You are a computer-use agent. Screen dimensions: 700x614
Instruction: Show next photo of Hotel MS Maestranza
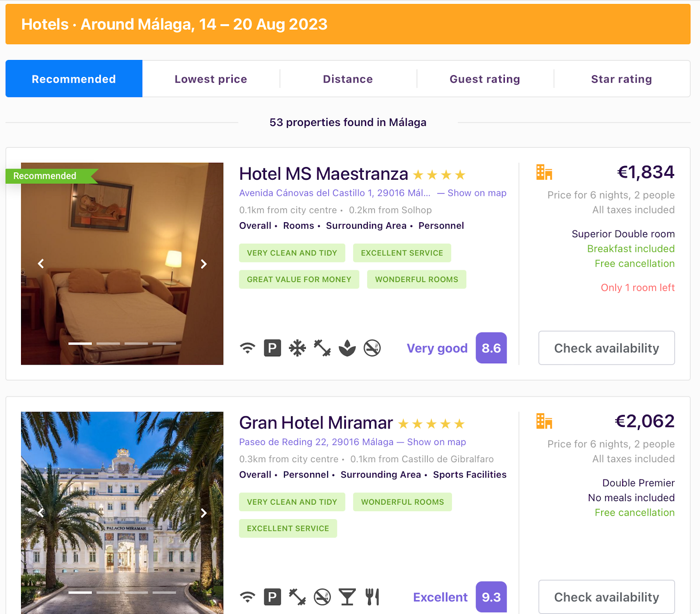(203, 264)
